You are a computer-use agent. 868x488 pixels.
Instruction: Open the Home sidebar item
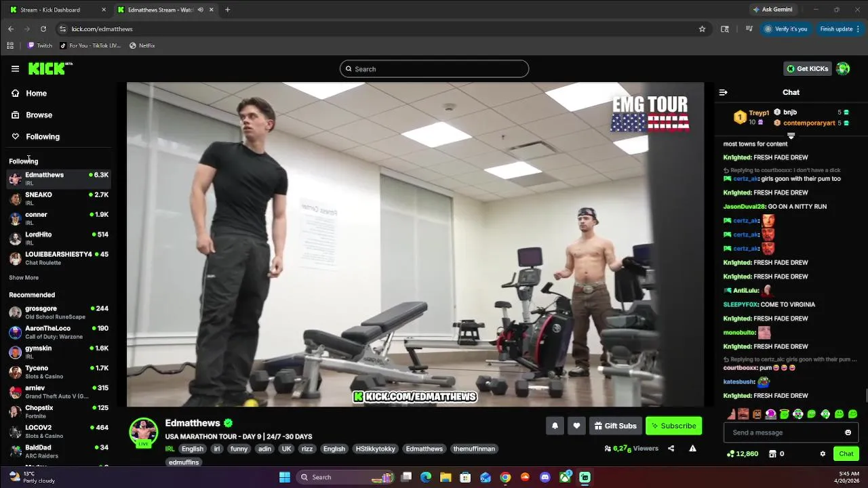tap(28, 94)
